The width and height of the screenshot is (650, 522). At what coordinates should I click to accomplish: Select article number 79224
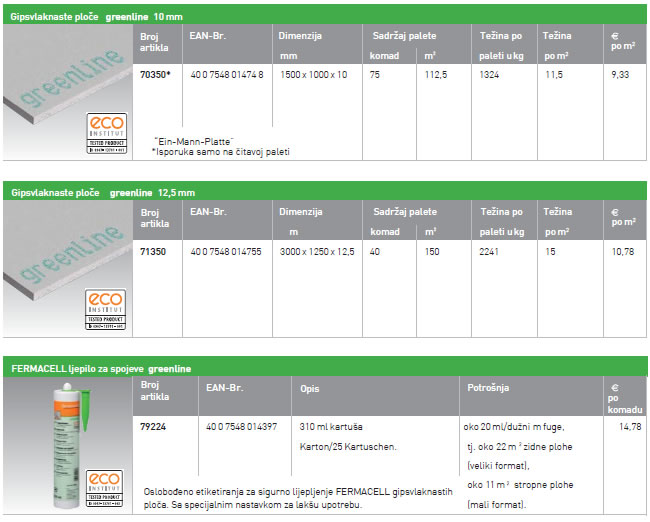click(153, 427)
